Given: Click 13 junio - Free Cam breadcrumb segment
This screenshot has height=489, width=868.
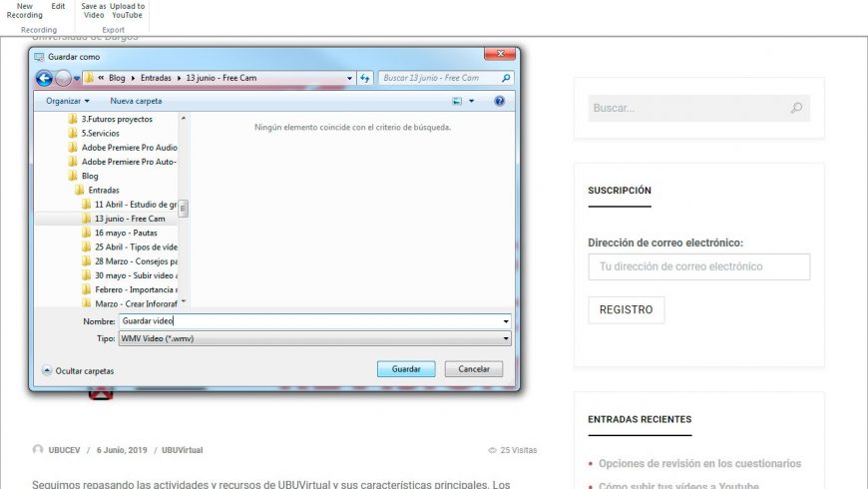Looking at the screenshot, I should pos(220,78).
